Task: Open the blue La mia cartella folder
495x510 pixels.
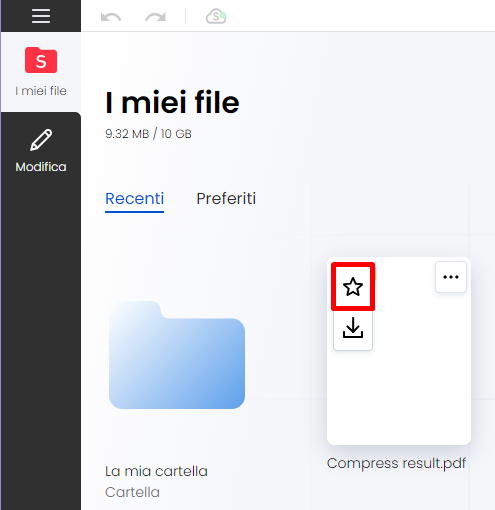Action: pyautogui.click(x=177, y=355)
